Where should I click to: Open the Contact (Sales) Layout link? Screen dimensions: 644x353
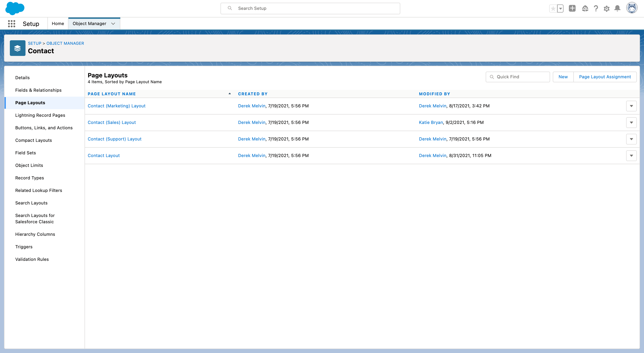click(112, 122)
